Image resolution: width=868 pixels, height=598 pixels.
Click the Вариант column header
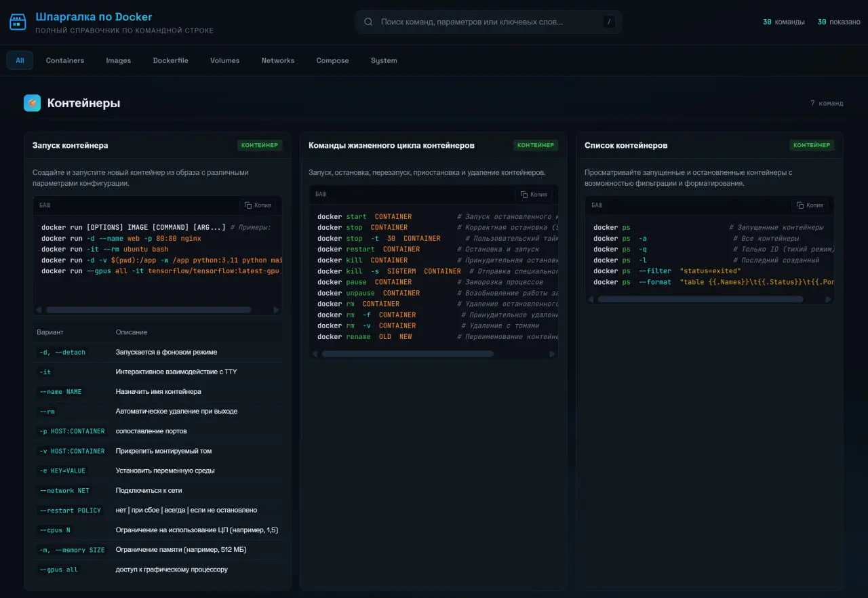tap(51, 332)
